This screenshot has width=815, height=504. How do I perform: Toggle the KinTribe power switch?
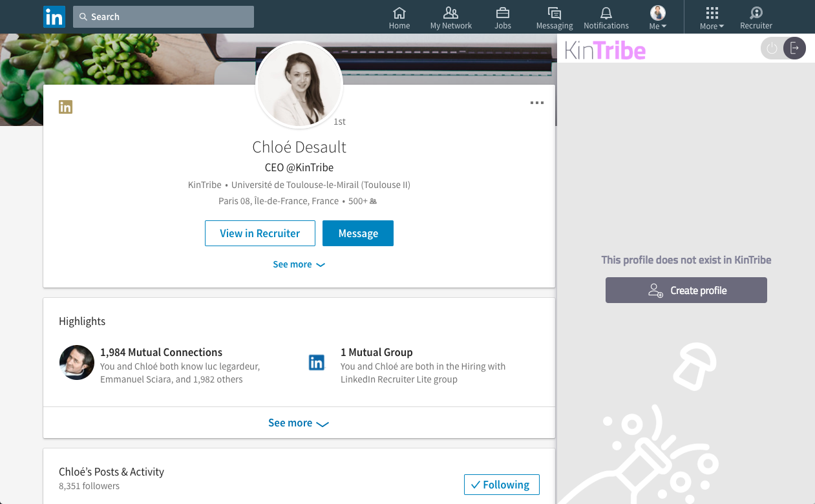click(772, 48)
